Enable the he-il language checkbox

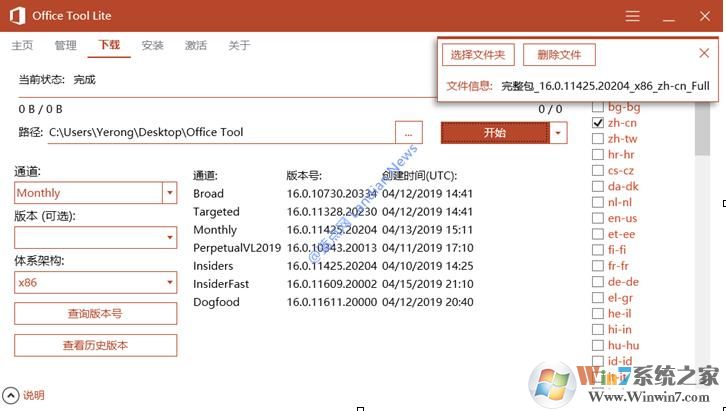click(598, 313)
